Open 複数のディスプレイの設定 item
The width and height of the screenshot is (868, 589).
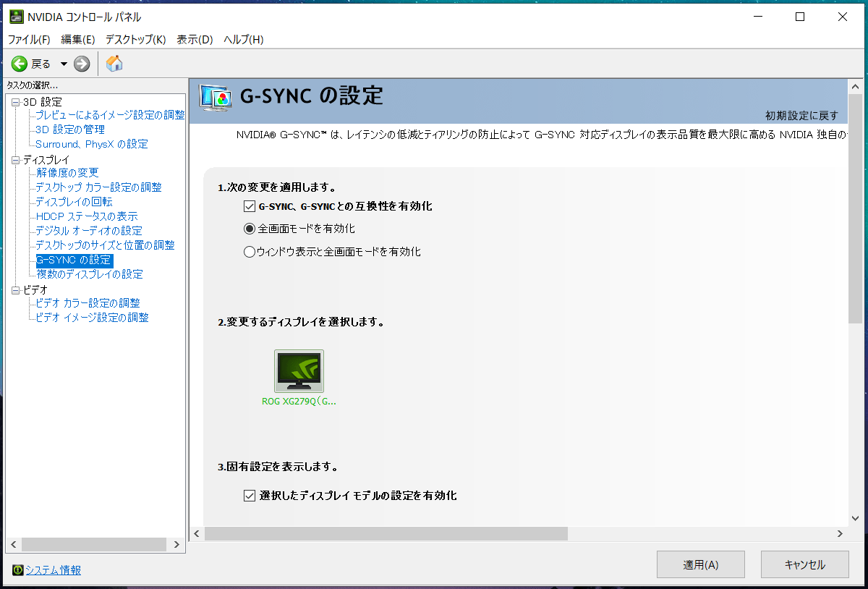[90, 274]
